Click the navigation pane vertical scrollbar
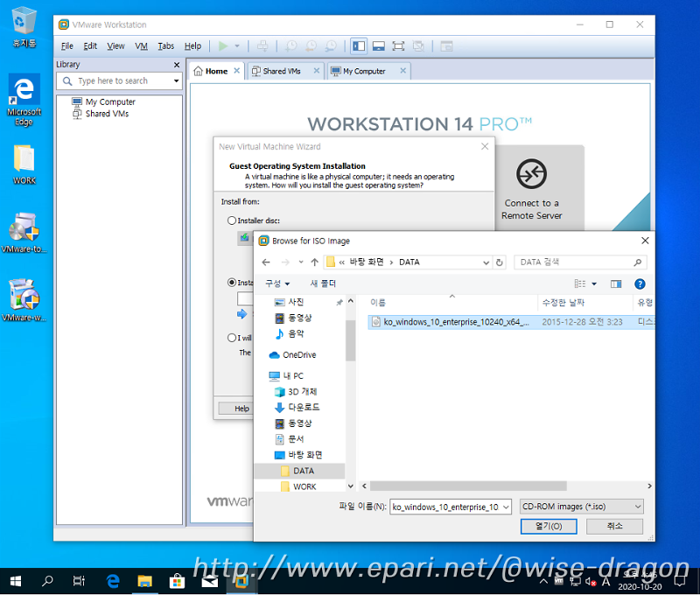The height and width of the screenshot is (595, 700). tap(351, 340)
